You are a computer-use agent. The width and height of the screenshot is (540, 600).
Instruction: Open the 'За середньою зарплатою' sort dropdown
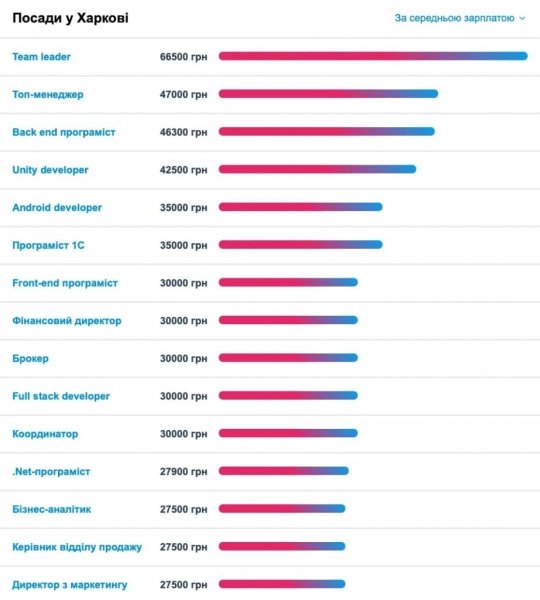(460, 18)
